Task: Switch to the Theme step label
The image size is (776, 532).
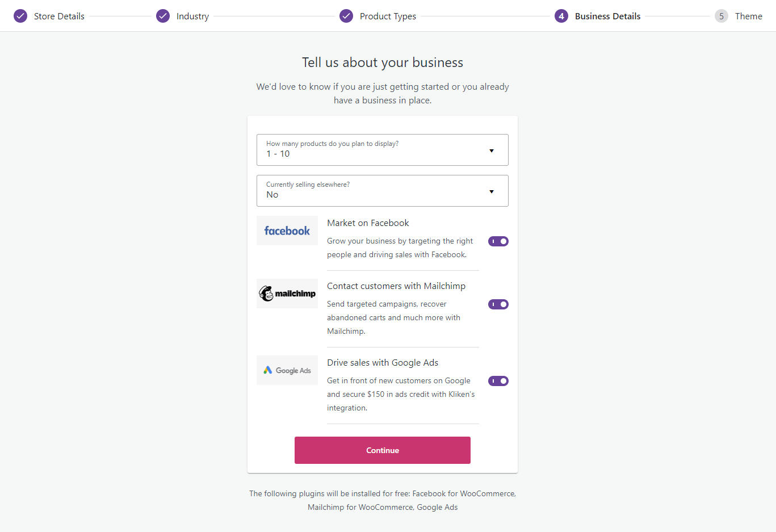Action: tap(748, 16)
